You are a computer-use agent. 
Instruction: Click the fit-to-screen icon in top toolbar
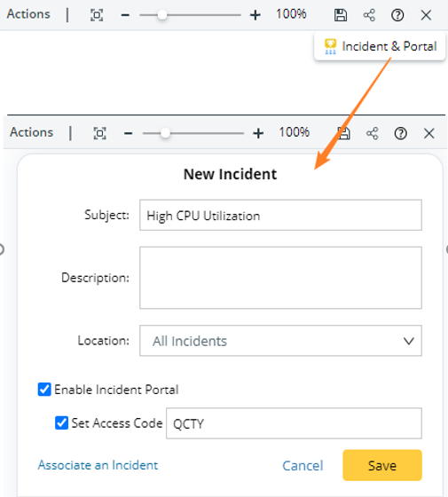pyautogui.click(x=97, y=15)
